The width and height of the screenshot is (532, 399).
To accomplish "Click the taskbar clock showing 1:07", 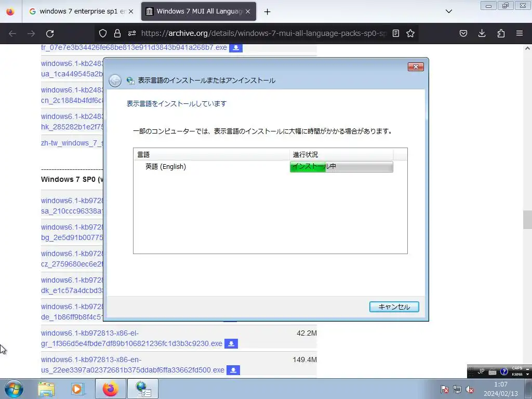I will pyautogui.click(x=501, y=389).
